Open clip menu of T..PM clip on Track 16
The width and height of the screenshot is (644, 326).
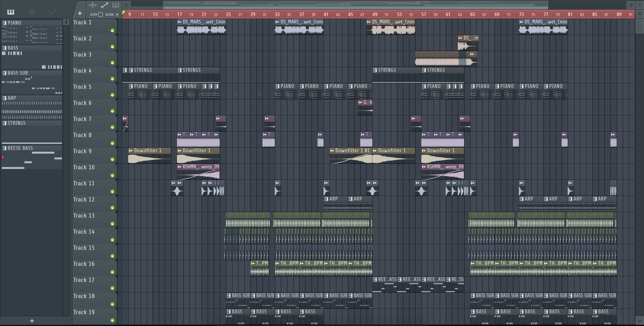click(x=253, y=263)
